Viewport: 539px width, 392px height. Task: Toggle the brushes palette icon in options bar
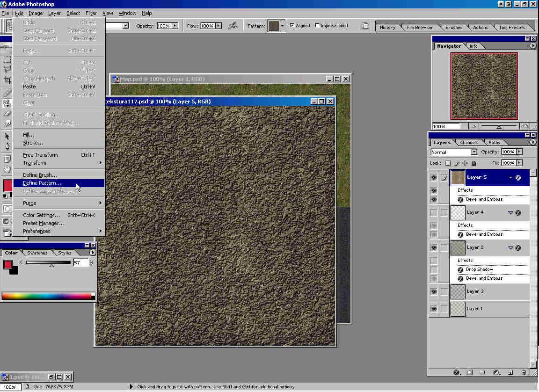coord(365,26)
